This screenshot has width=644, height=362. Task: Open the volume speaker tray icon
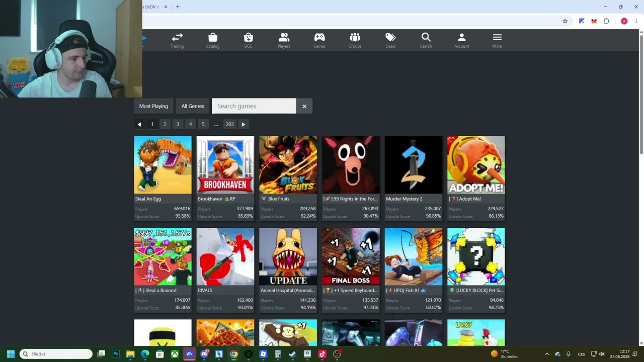(x=601, y=354)
